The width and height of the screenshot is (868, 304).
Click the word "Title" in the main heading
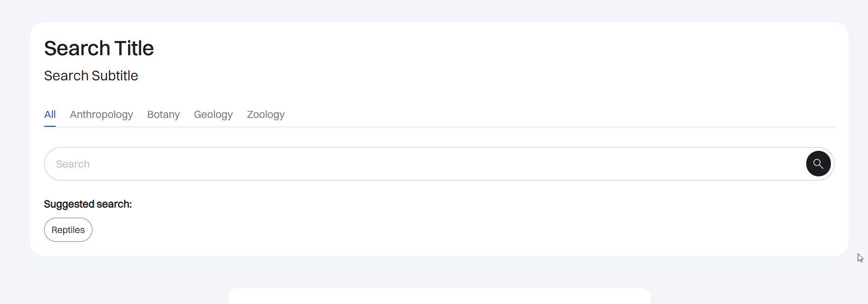(x=134, y=48)
